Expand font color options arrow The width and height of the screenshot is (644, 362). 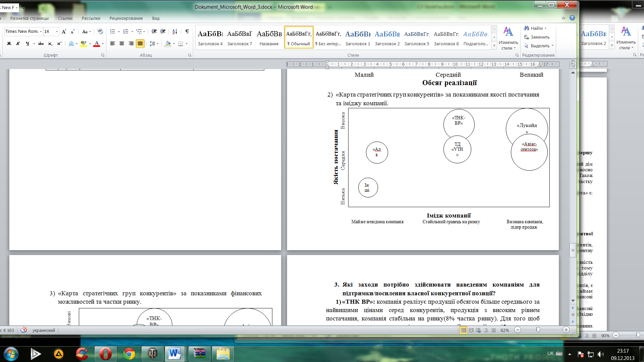coord(103,44)
